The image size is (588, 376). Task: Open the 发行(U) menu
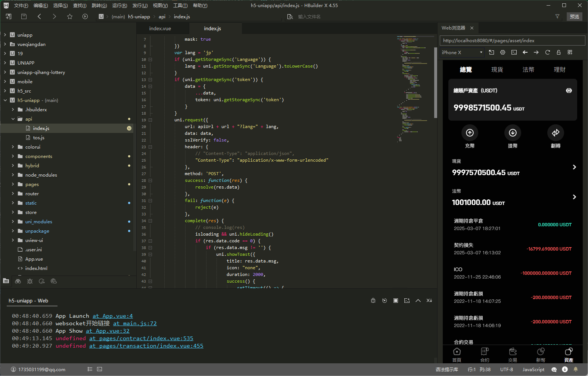coord(140,5)
